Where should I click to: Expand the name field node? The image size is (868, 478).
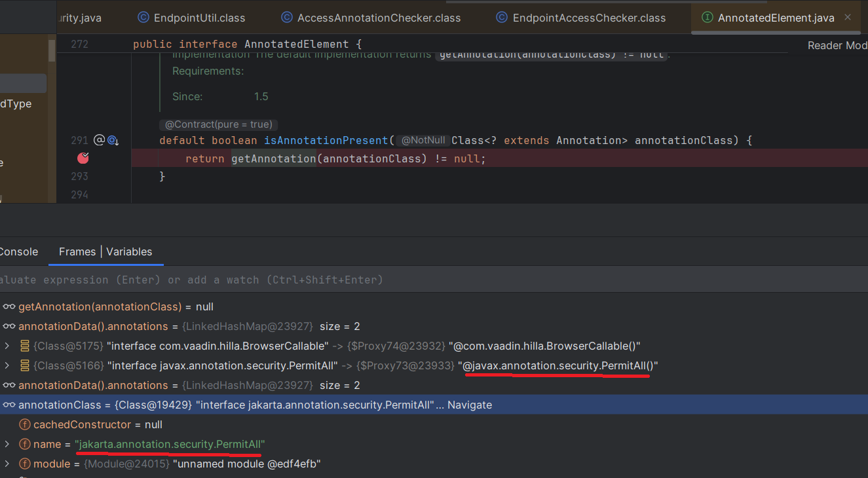pyautogui.click(x=7, y=444)
